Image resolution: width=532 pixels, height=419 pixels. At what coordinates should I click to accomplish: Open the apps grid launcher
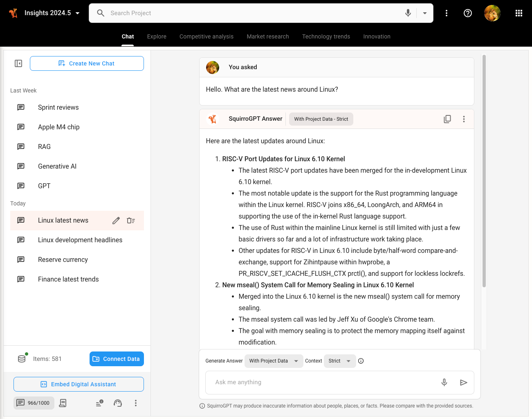519,13
